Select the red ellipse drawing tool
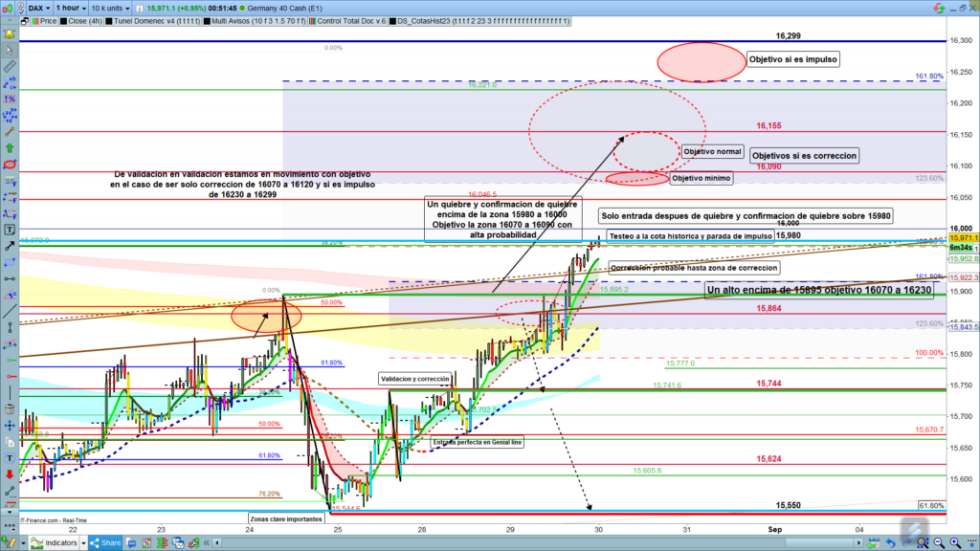 pyautogui.click(x=10, y=165)
